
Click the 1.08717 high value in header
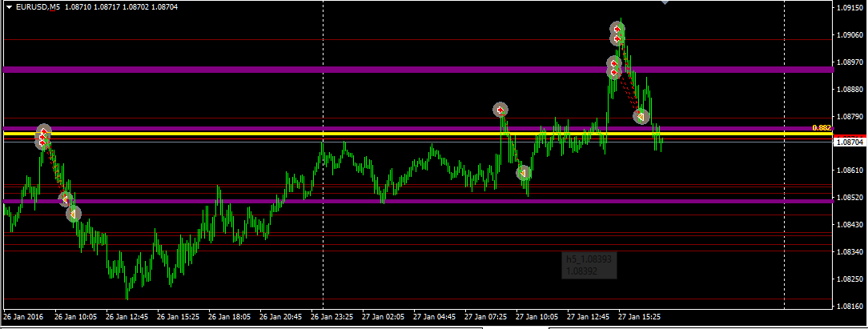(106, 8)
